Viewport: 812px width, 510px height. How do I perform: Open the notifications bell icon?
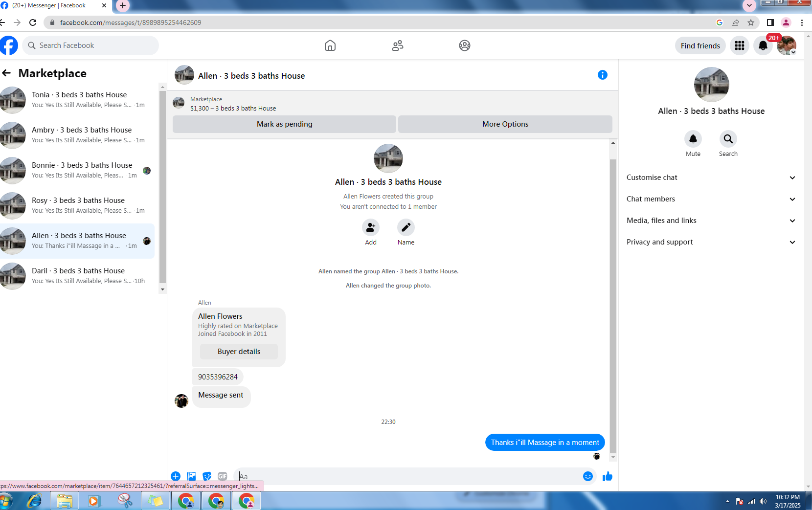pos(763,45)
